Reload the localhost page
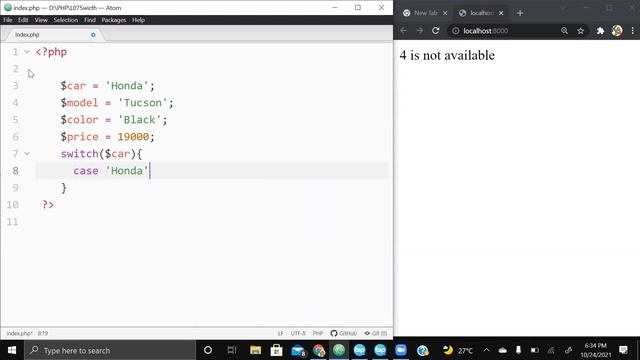The image size is (640, 360). tap(436, 31)
